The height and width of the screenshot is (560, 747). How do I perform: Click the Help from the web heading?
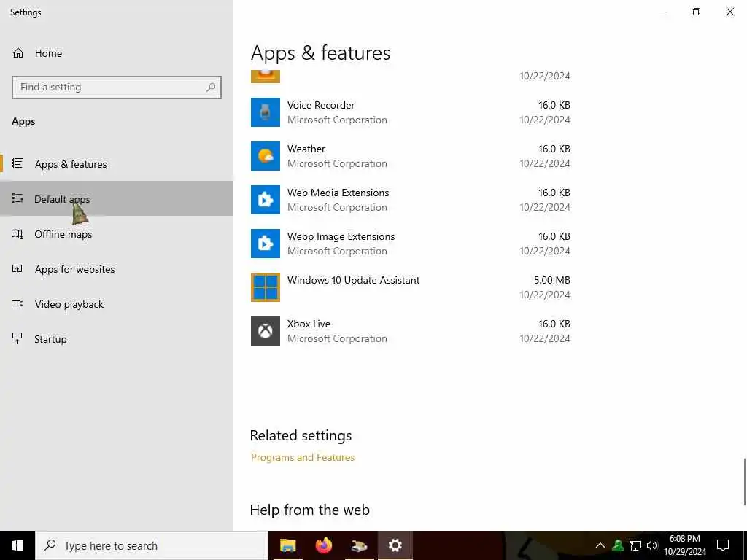pyautogui.click(x=309, y=510)
